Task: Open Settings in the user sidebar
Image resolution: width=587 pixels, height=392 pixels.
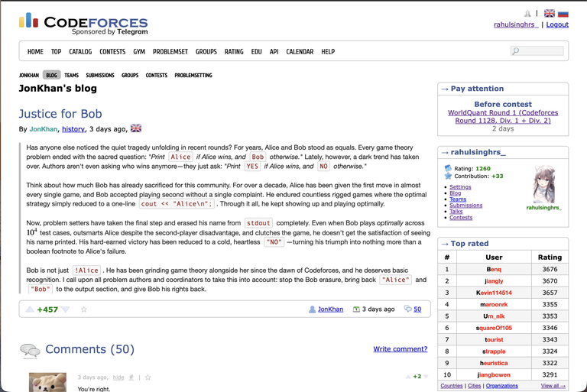Action: [460, 186]
